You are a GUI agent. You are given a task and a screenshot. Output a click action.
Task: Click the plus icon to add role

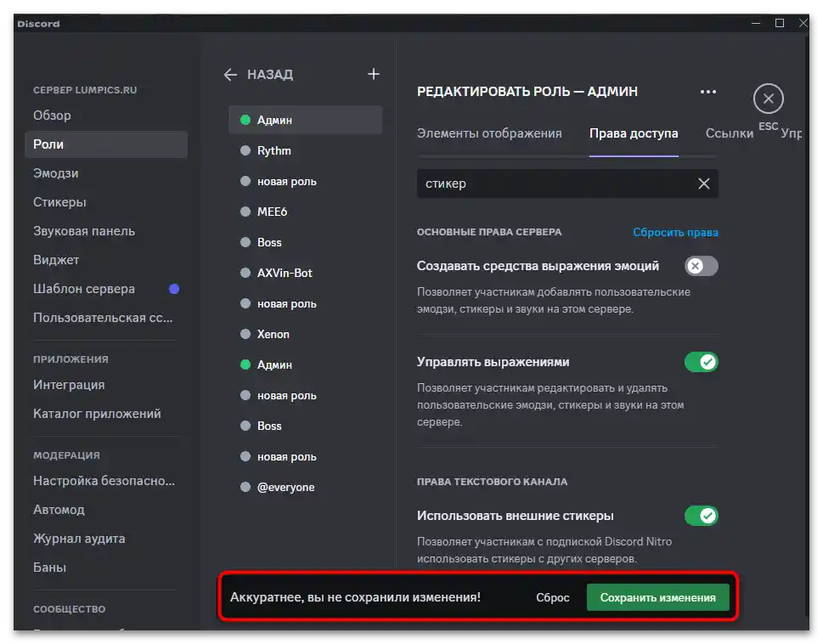374,74
